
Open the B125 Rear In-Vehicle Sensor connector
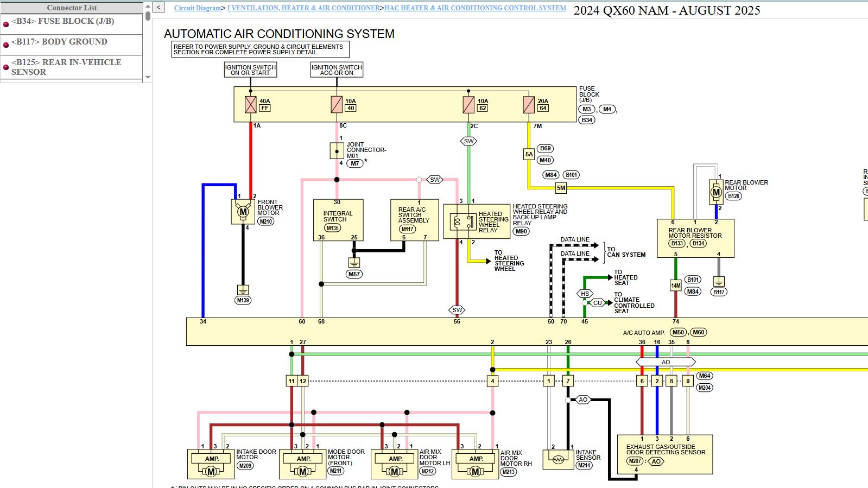click(66, 67)
